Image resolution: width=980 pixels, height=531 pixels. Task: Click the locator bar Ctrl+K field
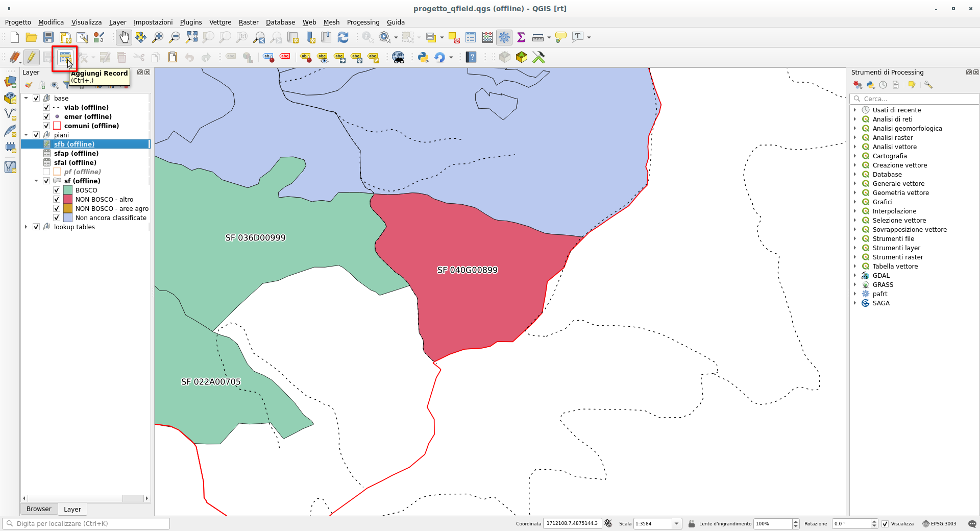click(x=86, y=523)
